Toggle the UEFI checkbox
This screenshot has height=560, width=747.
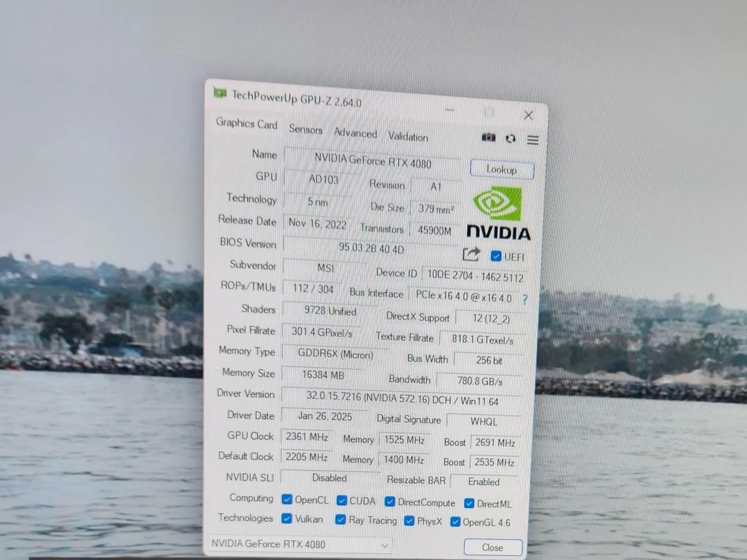point(496,256)
